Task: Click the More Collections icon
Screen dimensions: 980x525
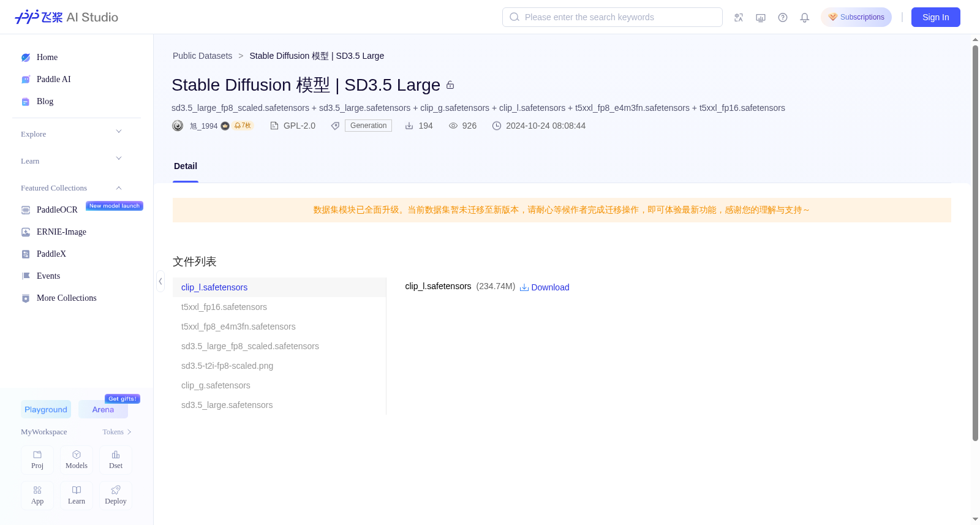Action: click(26, 298)
